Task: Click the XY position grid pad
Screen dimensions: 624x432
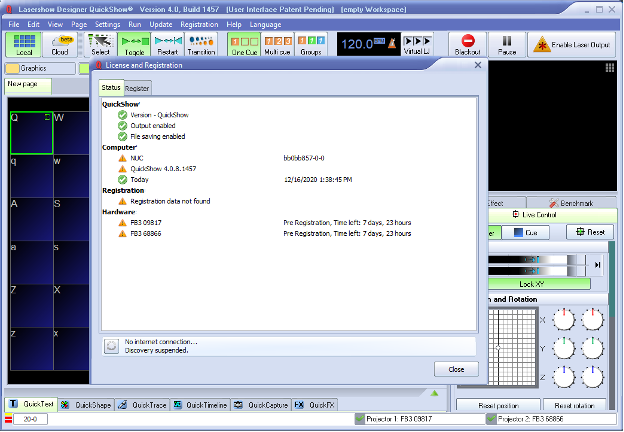Action: pyautogui.click(x=513, y=347)
